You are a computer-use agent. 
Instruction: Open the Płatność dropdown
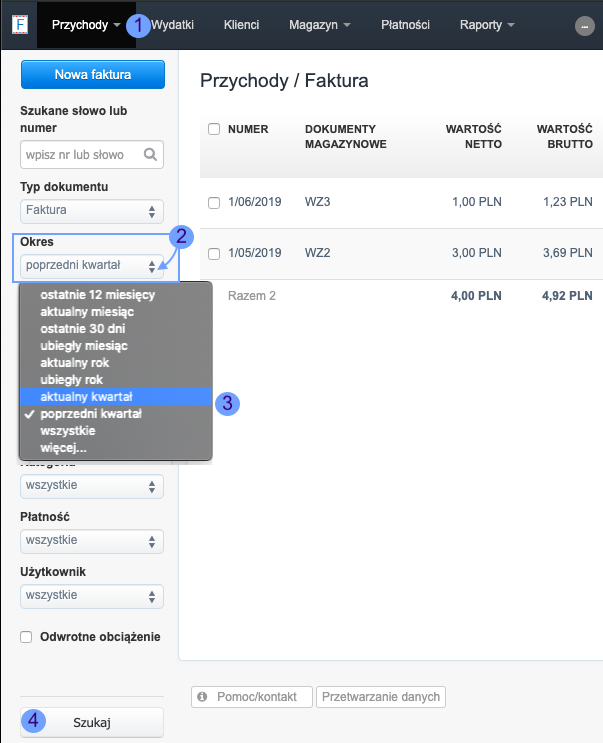tap(92, 541)
